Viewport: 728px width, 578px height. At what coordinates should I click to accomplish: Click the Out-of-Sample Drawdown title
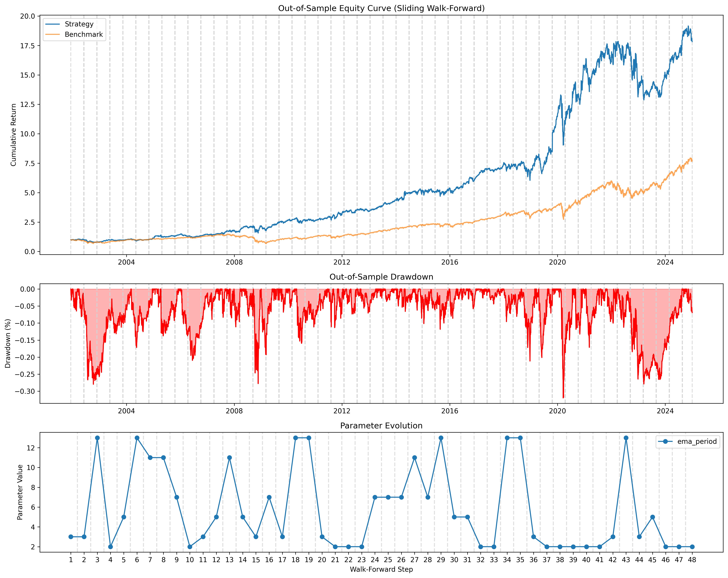[x=381, y=277]
